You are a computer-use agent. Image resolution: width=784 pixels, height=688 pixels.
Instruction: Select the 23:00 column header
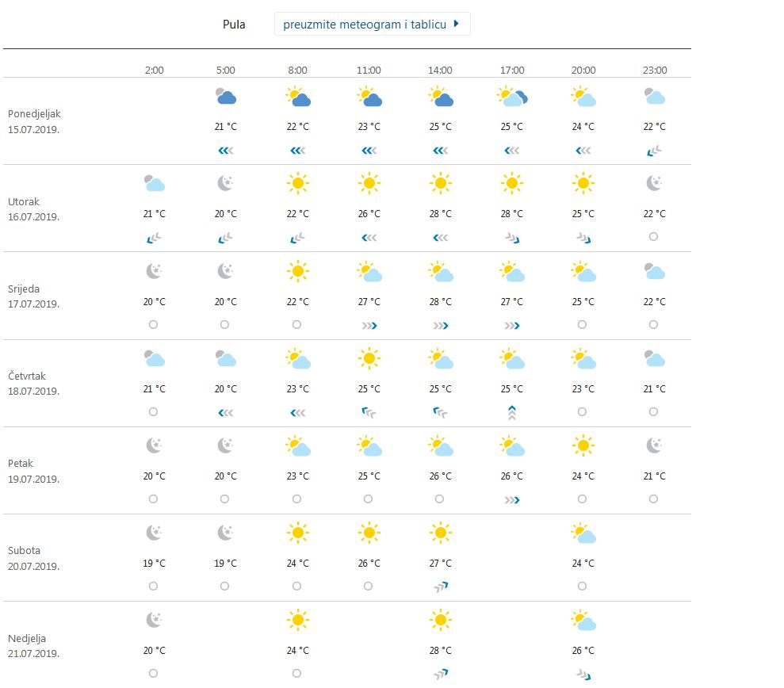coord(655,70)
